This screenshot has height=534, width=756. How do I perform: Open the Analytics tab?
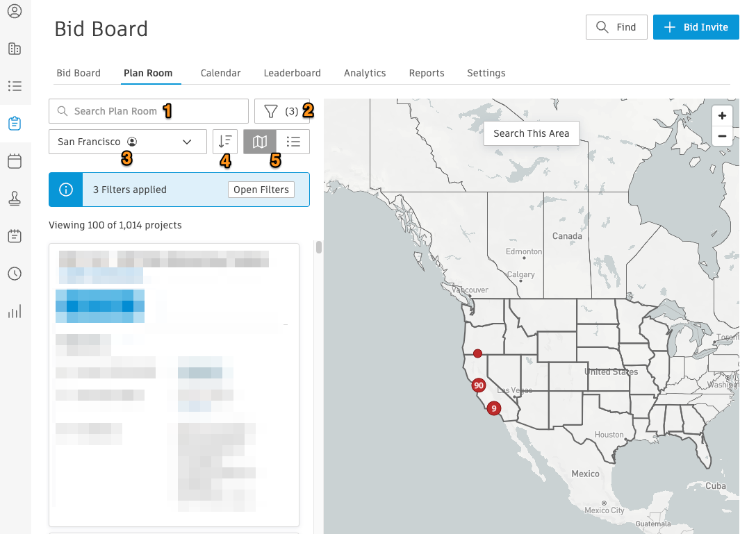(x=365, y=73)
